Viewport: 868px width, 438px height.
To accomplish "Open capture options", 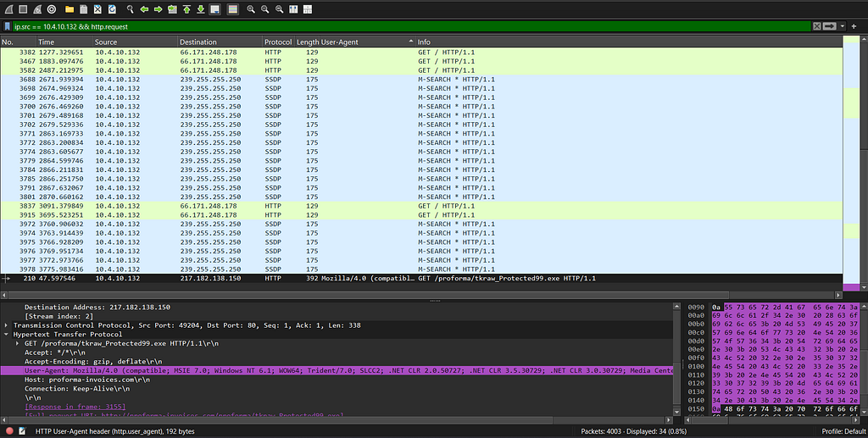I will coord(52,8).
